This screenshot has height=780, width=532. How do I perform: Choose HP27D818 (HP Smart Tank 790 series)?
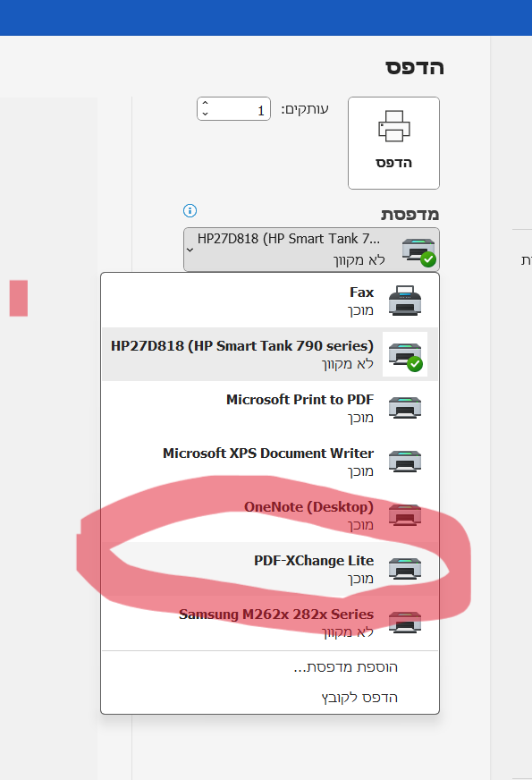(x=270, y=354)
